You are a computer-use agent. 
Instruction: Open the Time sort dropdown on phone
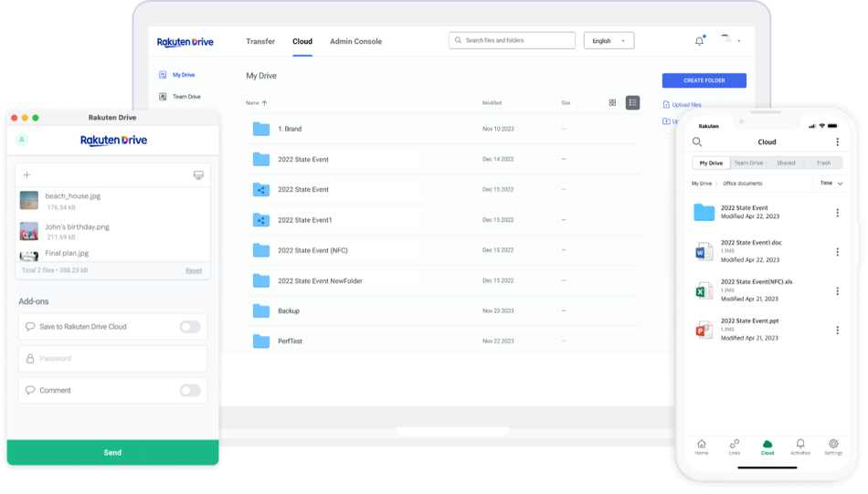[x=831, y=184]
